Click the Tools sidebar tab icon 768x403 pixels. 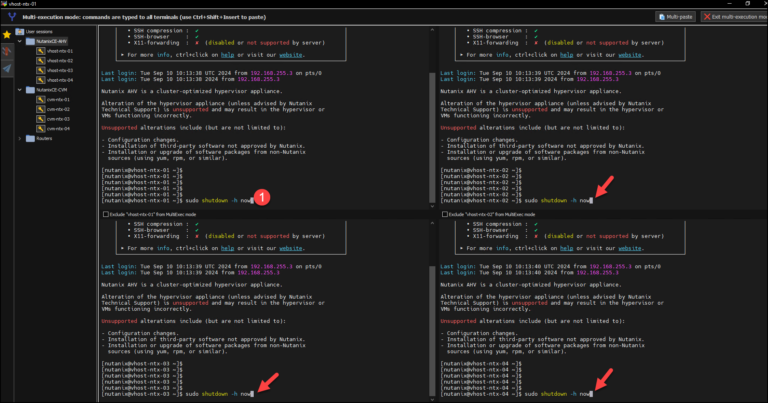click(7, 51)
